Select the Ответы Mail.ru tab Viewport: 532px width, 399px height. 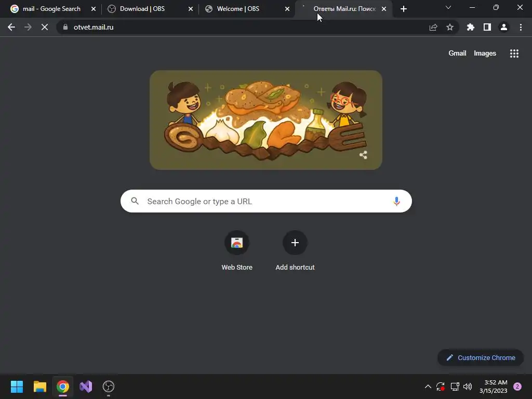pos(344,9)
